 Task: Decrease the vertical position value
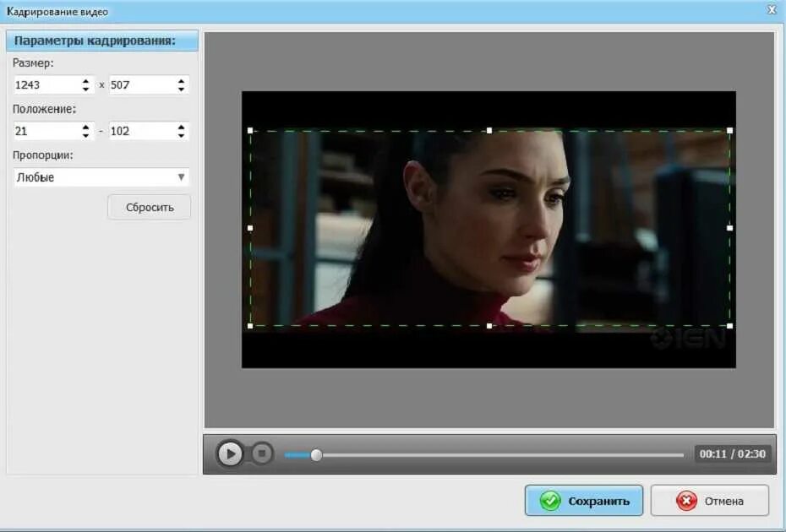(181, 135)
